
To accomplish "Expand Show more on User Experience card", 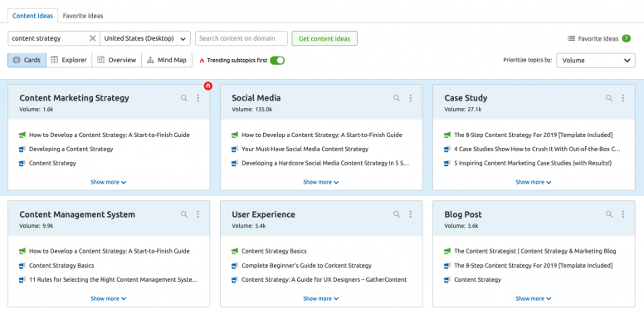I will click(x=321, y=298).
